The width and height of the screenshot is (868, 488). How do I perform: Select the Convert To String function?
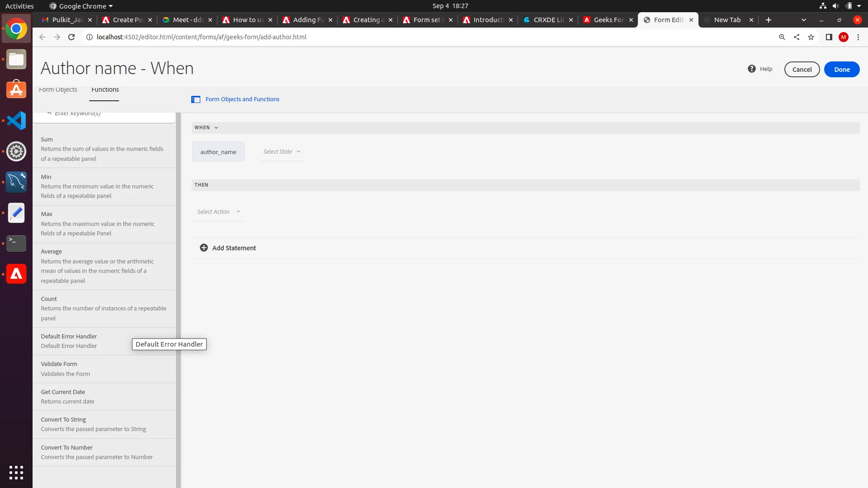pyautogui.click(x=63, y=420)
